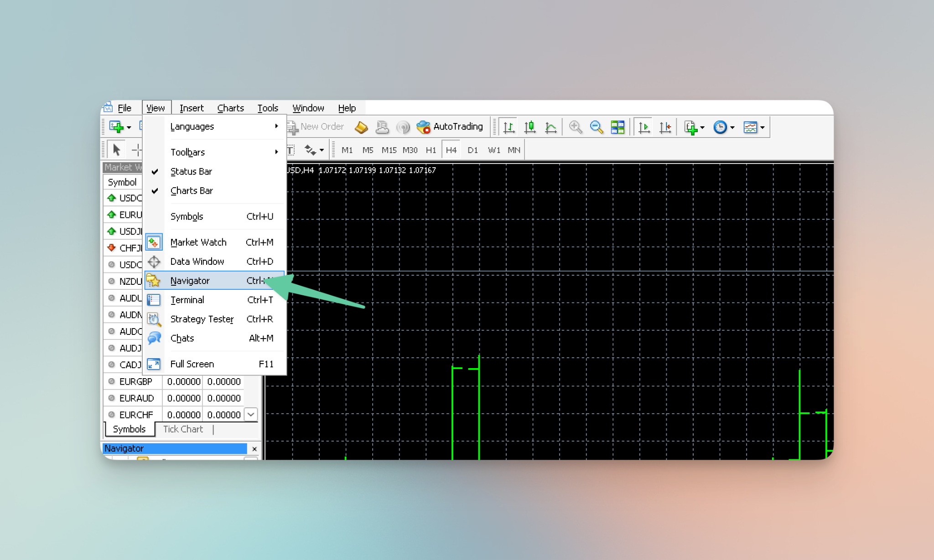
Task: Choose Navigator from the View menu
Action: tap(190, 281)
